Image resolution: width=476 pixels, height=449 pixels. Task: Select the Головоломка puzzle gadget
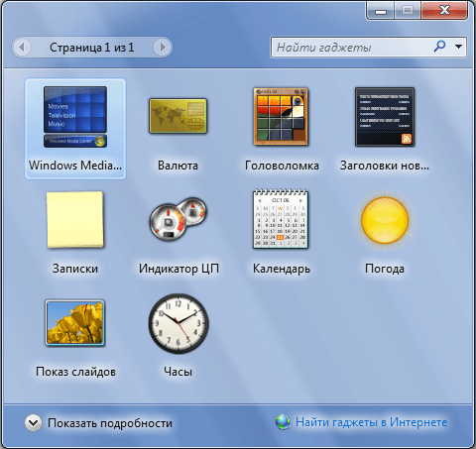click(x=281, y=129)
